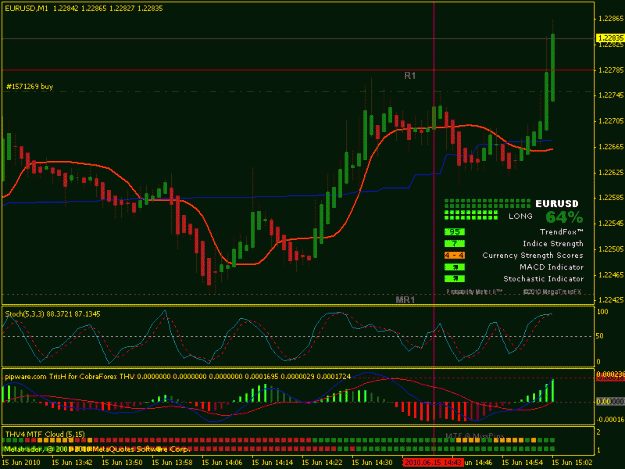This screenshot has height=469, width=625.
Task: Click the MTF © MissPips credit text
Action: pos(474,436)
